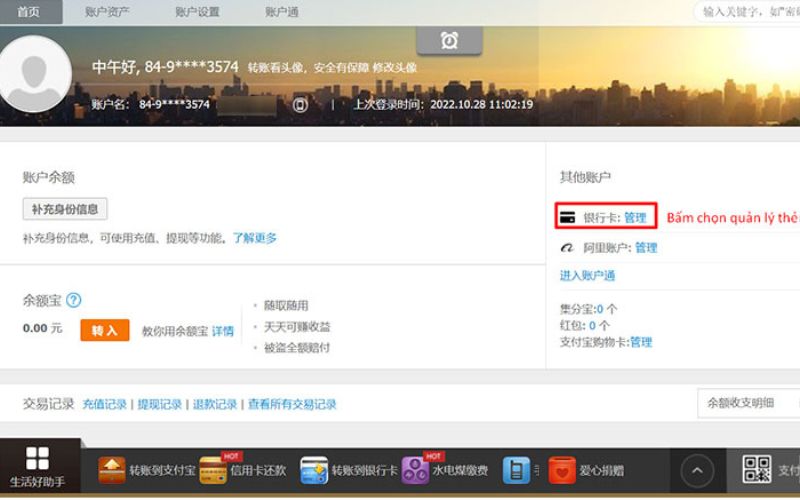Click the phone icon beside account name
800x500 pixels.
click(x=300, y=105)
